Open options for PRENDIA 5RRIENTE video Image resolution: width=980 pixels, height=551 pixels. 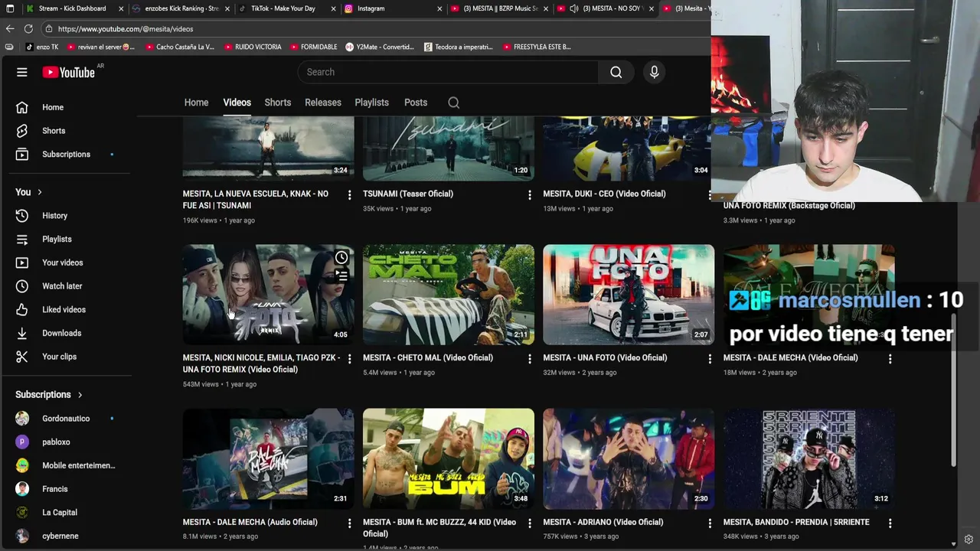[x=890, y=523]
